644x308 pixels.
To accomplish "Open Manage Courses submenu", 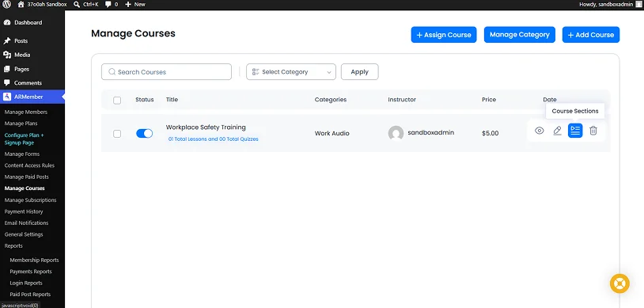I will [x=25, y=188].
